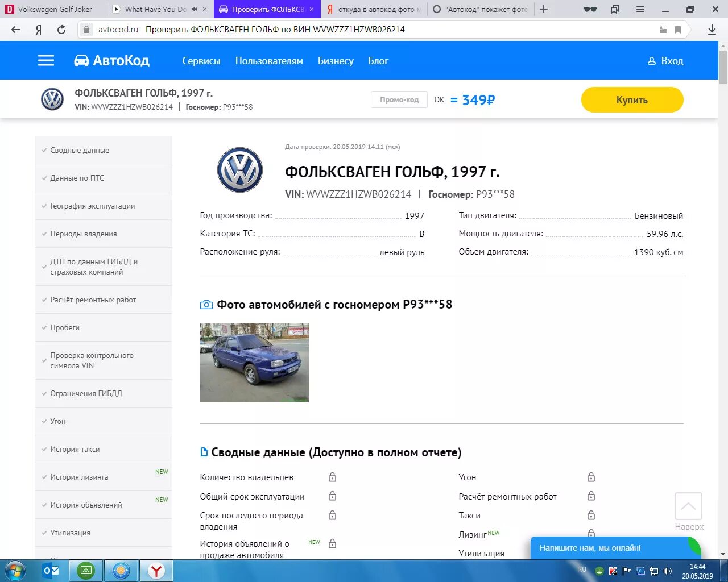
Task: Click the Наверх scroll-to-top button
Action: click(688, 512)
